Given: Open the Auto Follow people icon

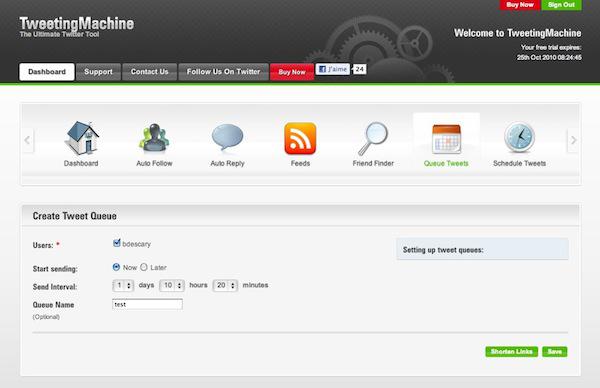Looking at the screenshot, I should coord(154,138).
